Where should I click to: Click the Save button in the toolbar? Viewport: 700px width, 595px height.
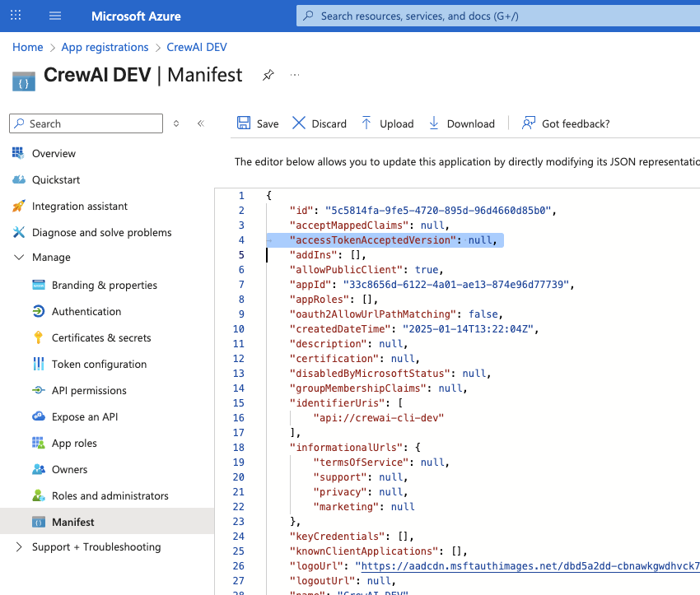point(257,123)
